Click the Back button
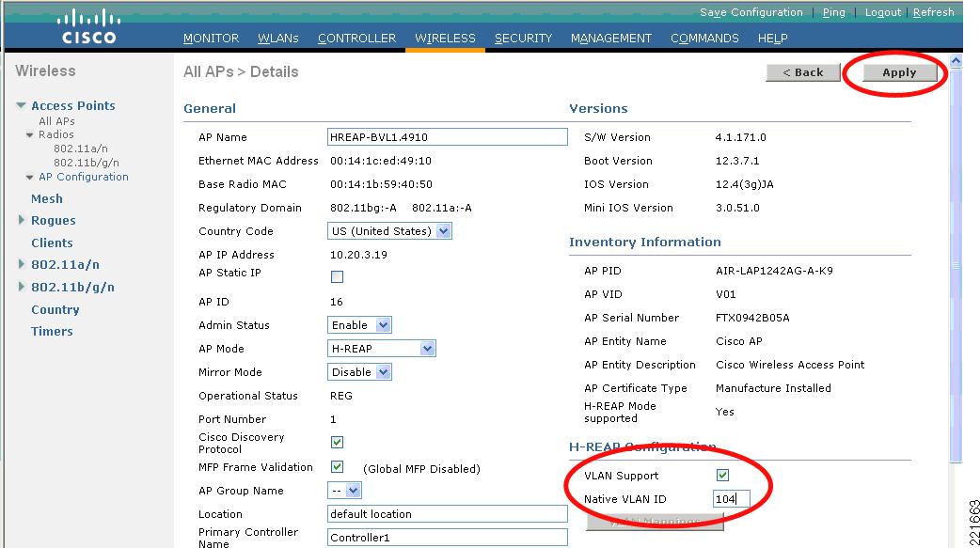The width and height of the screenshot is (980, 548). tap(803, 72)
